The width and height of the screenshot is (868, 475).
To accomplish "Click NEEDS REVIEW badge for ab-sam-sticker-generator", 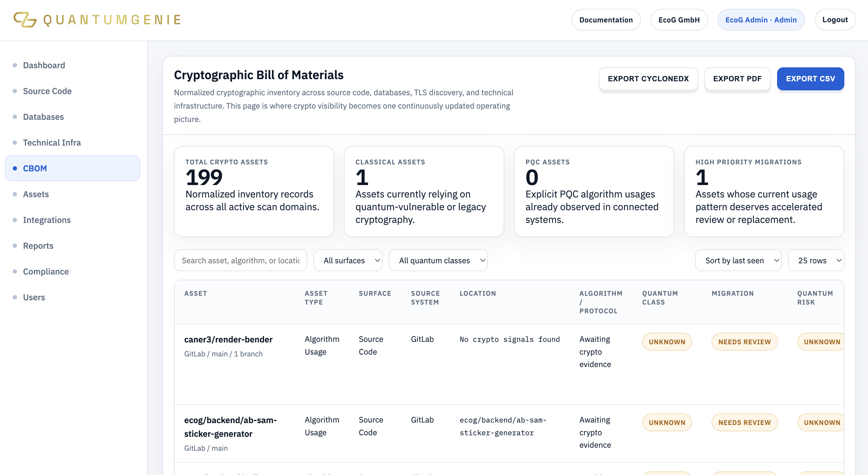I will (744, 422).
